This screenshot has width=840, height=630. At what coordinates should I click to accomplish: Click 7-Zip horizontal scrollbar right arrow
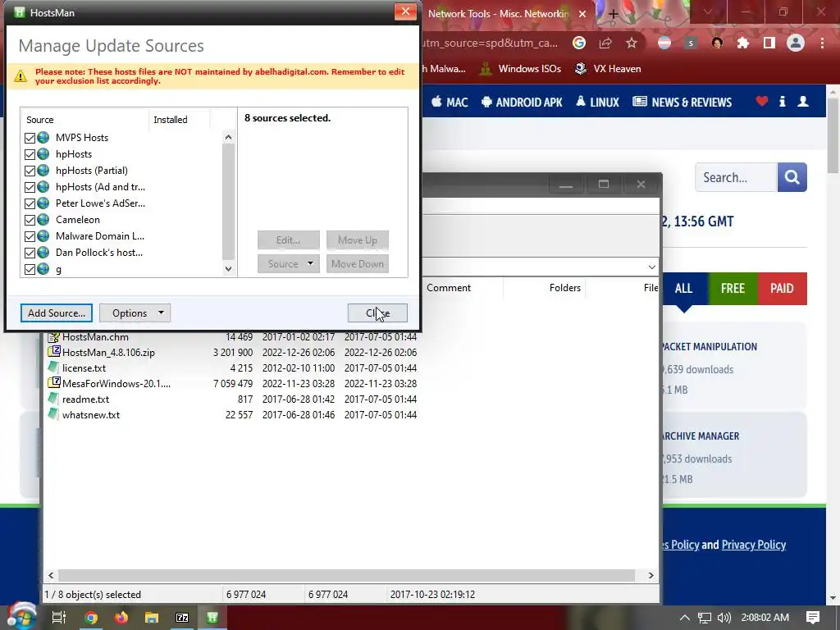tap(651, 575)
